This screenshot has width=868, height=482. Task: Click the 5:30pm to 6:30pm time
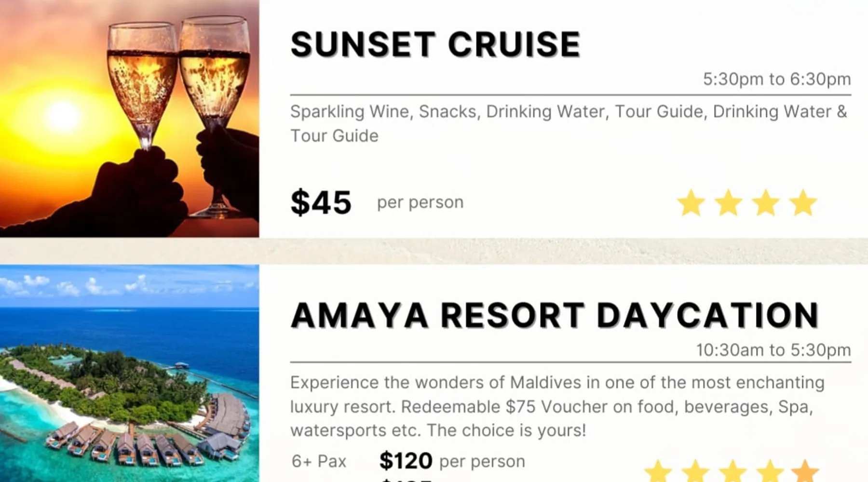[776, 79]
